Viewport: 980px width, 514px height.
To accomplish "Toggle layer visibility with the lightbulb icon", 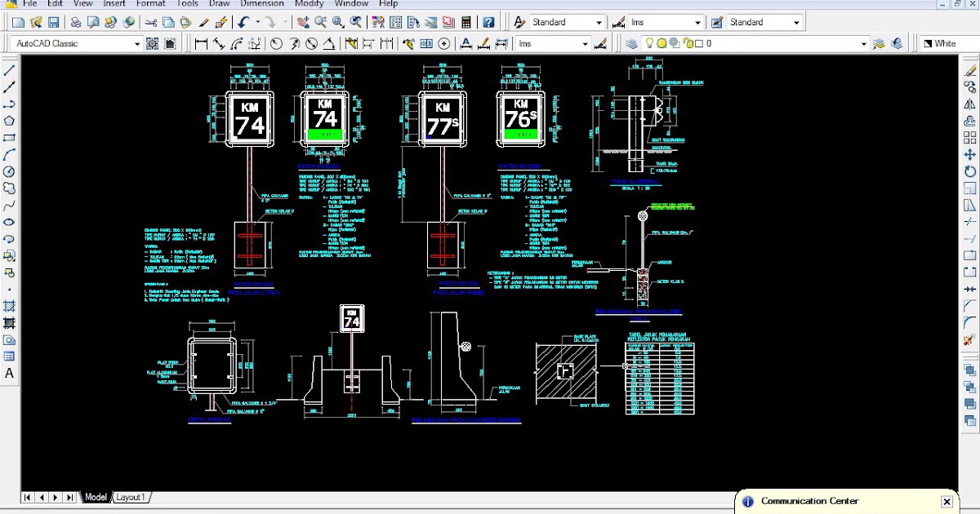I will [649, 42].
